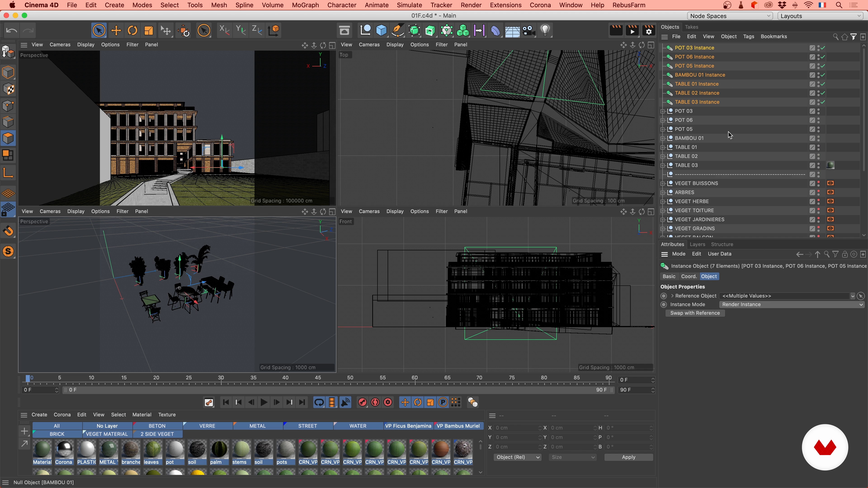Show All materials filter
The image size is (868, 488).
tap(57, 426)
